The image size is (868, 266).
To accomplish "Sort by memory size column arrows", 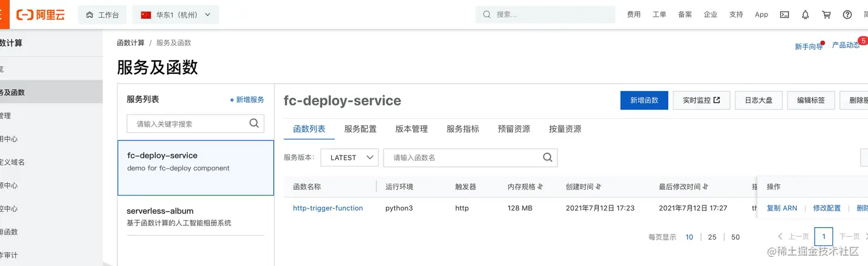I will tap(540, 187).
